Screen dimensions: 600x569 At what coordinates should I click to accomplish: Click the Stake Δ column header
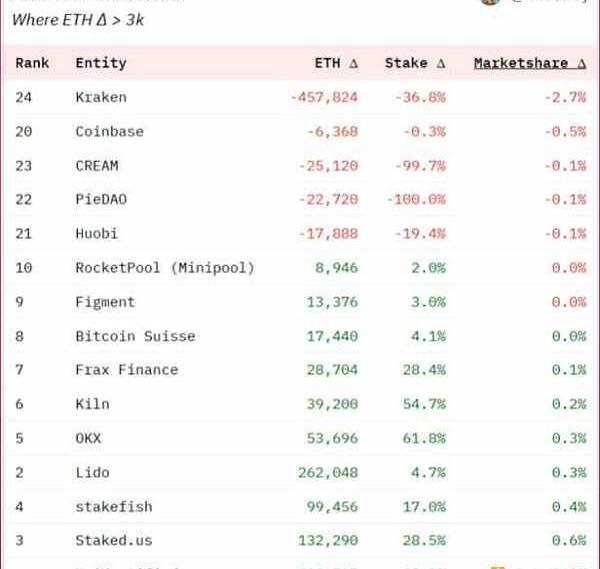pyautogui.click(x=415, y=63)
